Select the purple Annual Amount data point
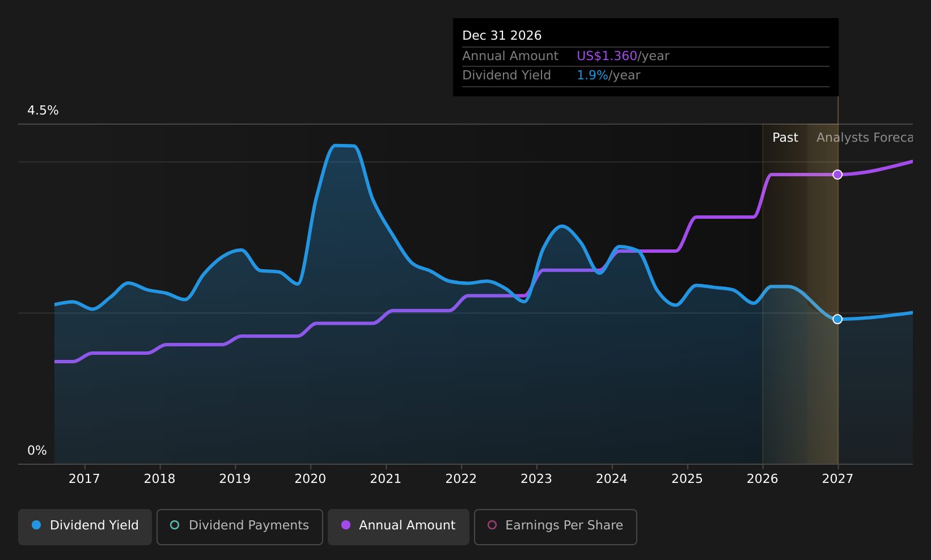Image resolution: width=931 pixels, height=560 pixels. coord(837,175)
